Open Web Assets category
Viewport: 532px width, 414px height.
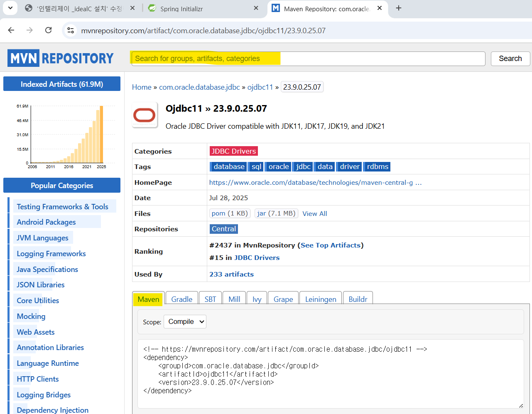[36, 332]
